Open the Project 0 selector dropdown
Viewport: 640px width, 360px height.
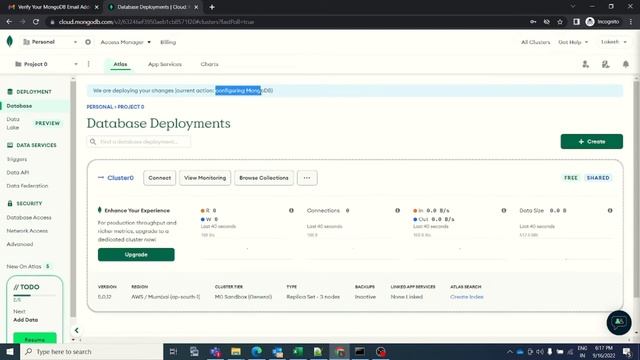[x=46, y=64]
